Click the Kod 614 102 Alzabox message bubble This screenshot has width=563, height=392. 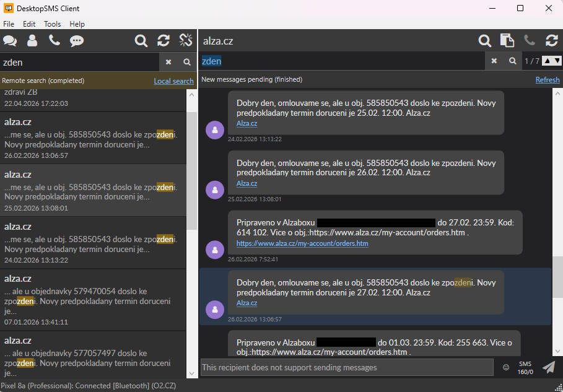pyautogui.click(x=375, y=232)
